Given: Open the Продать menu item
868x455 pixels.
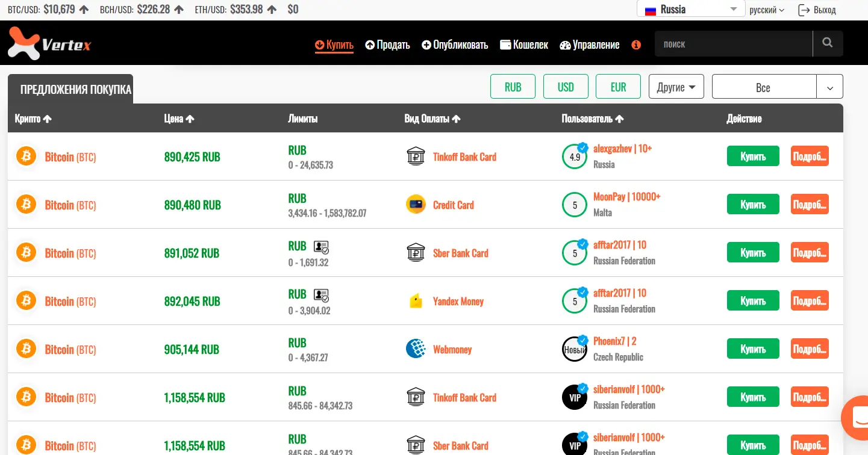Looking at the screenshot, I should pos(387,45).
